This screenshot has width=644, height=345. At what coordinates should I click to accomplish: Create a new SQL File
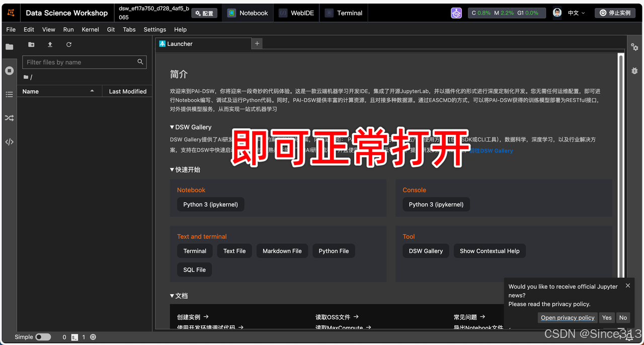[195, 269]
